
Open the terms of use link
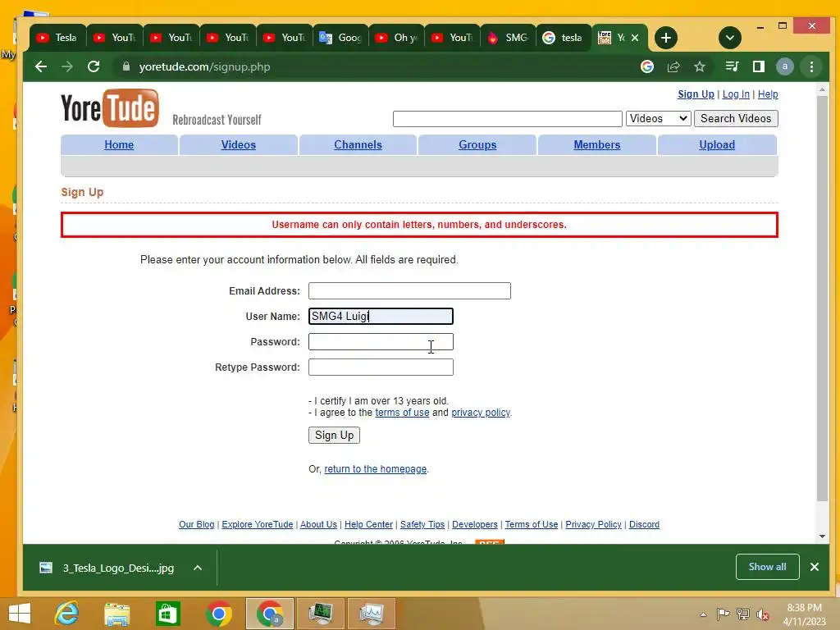tap(402, 413)
